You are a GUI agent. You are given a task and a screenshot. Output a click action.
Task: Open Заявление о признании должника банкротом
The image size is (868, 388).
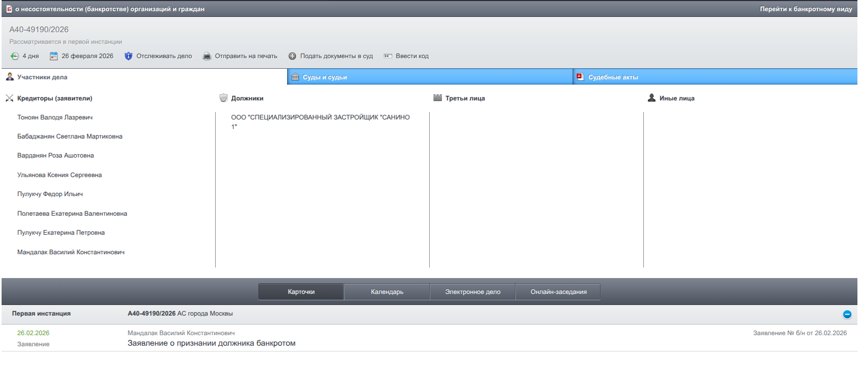coord(211,343)
